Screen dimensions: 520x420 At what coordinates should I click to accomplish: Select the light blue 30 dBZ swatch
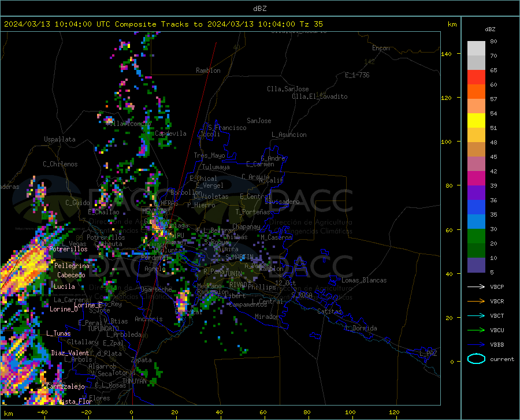pos(476,222)
